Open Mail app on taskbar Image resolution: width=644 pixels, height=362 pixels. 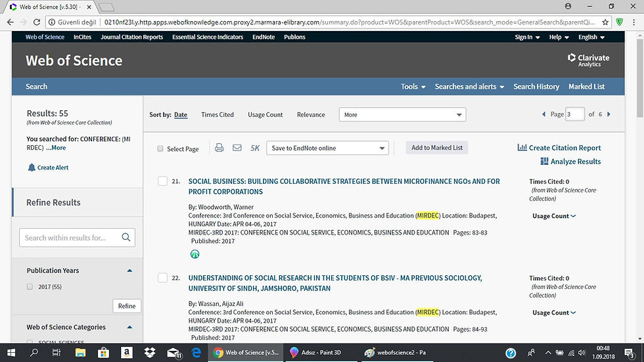pos(173,353)
